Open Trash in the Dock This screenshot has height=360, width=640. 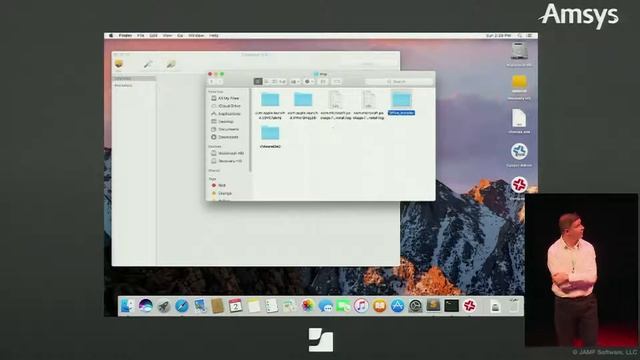[x=513, y=306]
